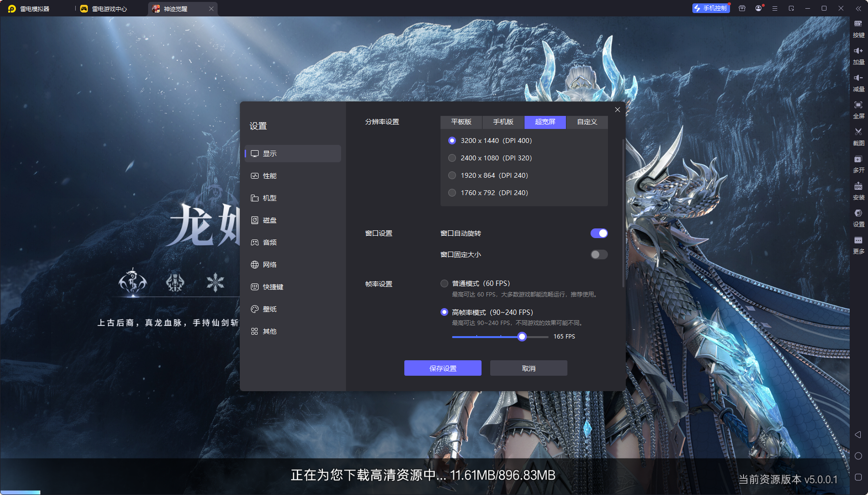The height and width of the screenshot is (495, 868).
Task: Click the 保存设置 button
Action: click(443, 368)
